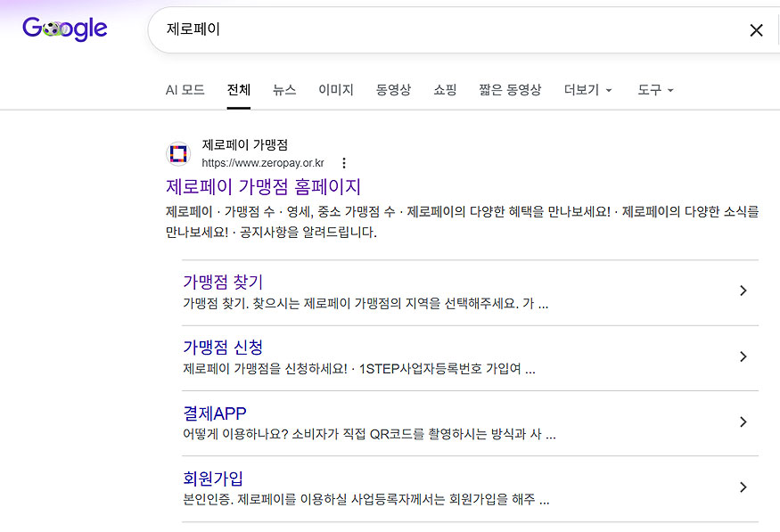
Task: Select the 전체 tab
Action: click(239, 90)
